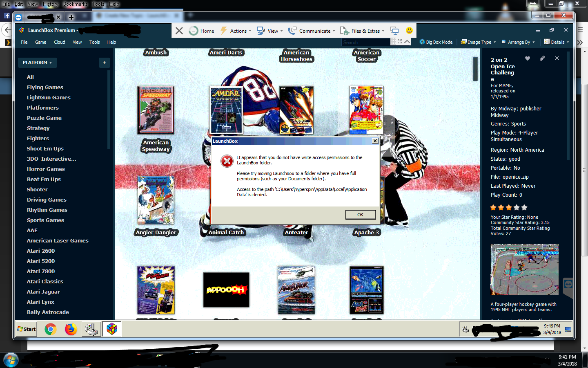Click the LaunchBox search field
The width and height of the screenshot is (588, 368).
[365, 42]
